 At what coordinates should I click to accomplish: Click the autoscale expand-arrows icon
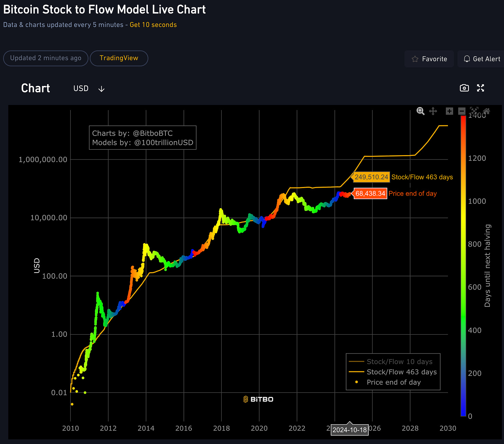474,111
